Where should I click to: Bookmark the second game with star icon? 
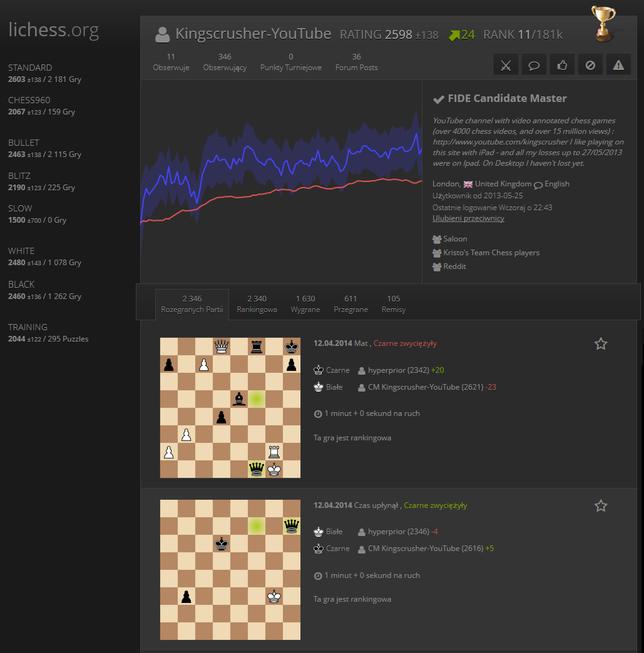tap(601, 505)
